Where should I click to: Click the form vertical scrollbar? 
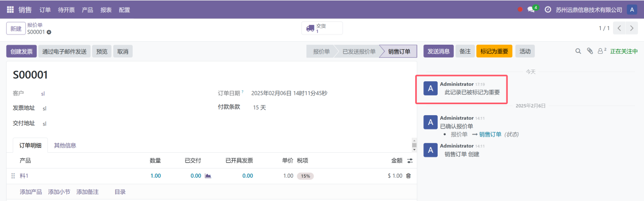click(x=414, y=145)
